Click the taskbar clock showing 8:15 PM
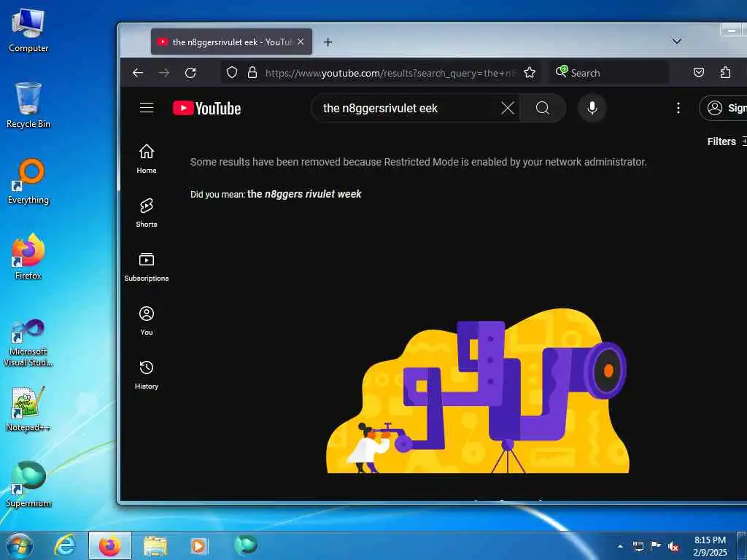Screen dimensions: 747x560 point(710,545)
